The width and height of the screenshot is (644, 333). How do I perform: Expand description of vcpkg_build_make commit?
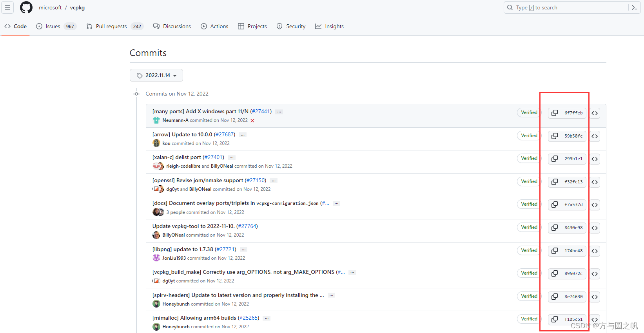click(x=352, y=272)
